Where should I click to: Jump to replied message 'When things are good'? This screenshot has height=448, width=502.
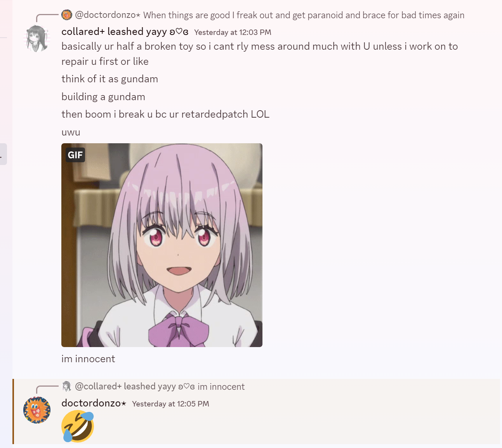[x=304, y=15]
